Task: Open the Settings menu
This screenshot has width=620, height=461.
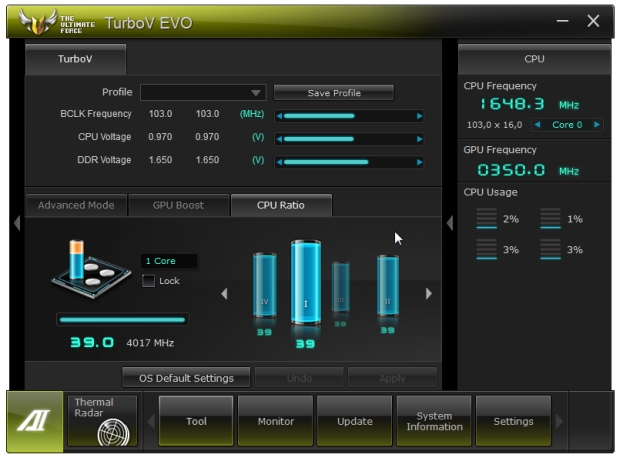Action: 513,421
